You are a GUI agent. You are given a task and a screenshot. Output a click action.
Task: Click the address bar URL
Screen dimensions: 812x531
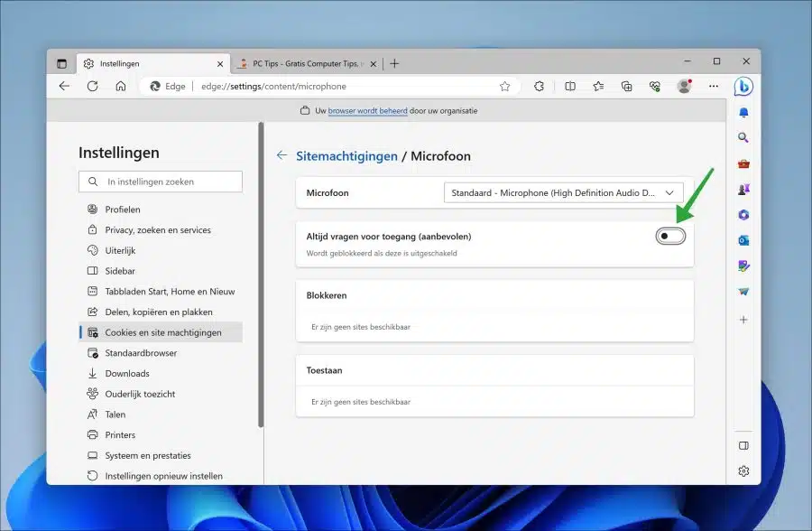273,87
